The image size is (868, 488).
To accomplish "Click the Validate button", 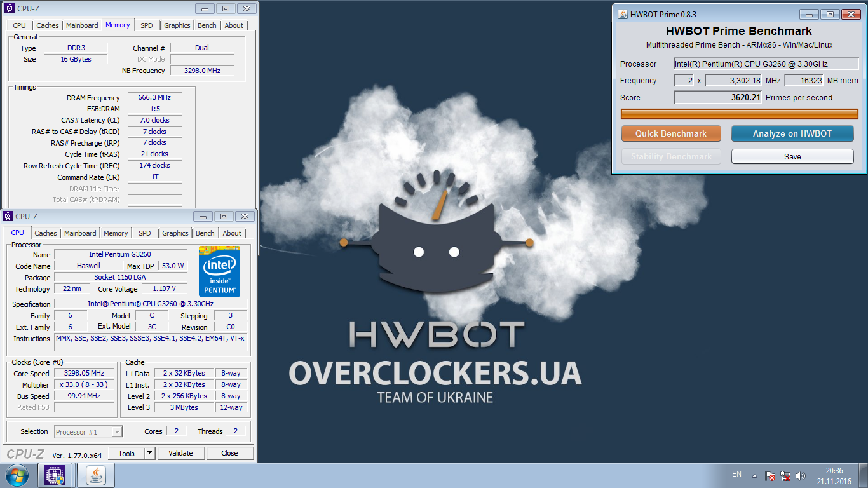I will click(x=180, y=453).
